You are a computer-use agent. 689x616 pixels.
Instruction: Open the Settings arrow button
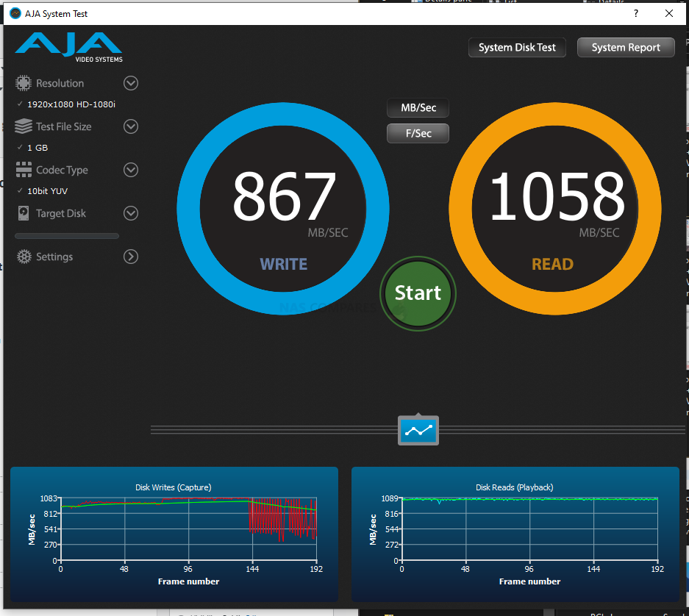point(131,257)
